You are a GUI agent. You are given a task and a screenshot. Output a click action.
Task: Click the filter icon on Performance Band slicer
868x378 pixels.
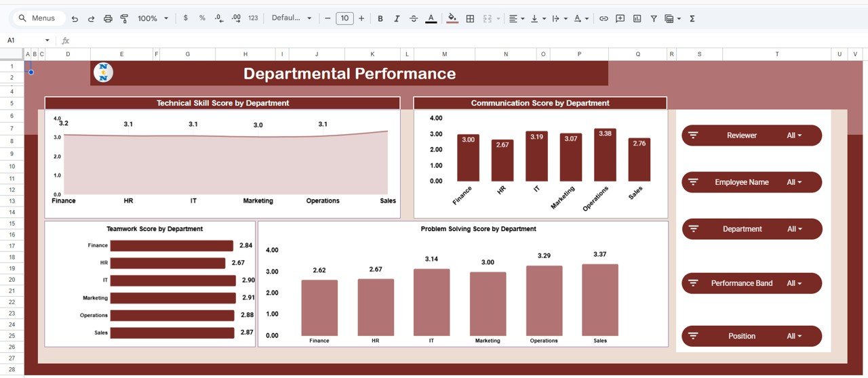(x=693, y=283)
